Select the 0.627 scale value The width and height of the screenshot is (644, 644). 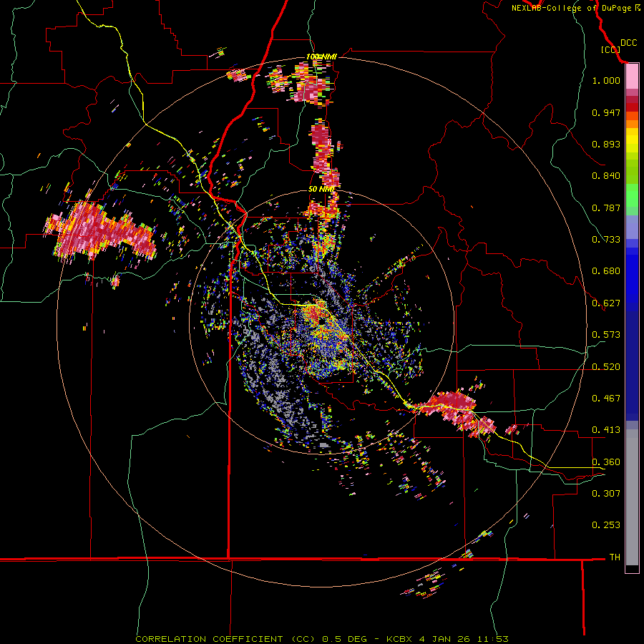click(606, 303)
